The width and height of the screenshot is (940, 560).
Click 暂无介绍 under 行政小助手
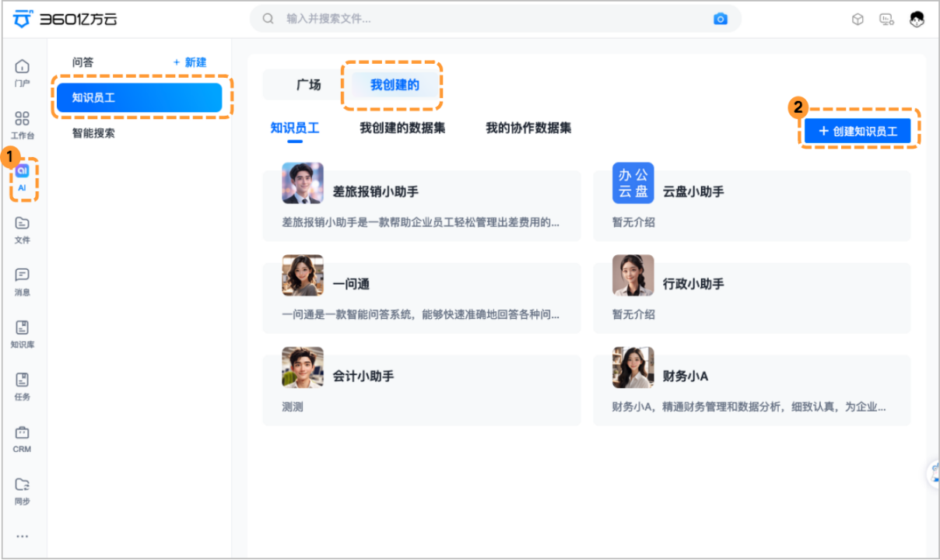[633, 315]
